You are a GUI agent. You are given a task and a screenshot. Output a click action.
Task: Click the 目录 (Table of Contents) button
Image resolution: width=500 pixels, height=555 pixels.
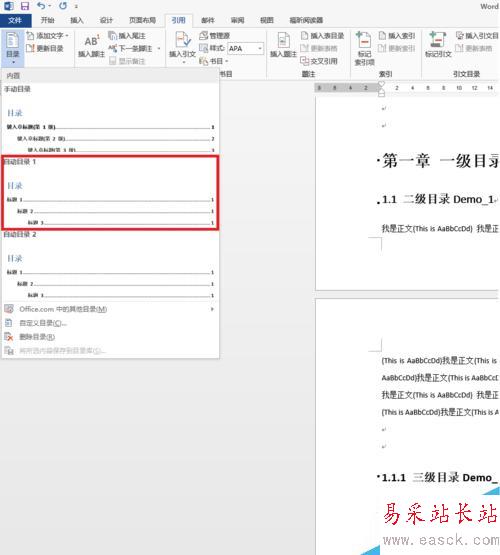click(x=13, y=48)
